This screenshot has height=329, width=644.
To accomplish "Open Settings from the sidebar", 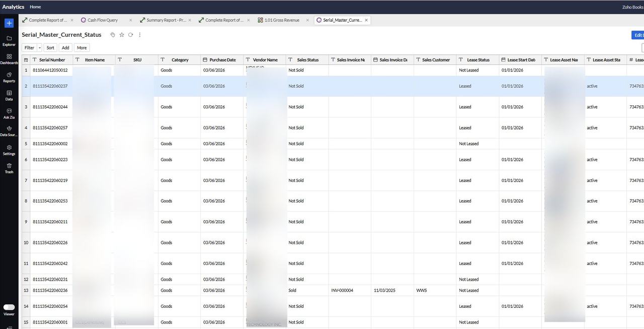I will [9, 150].
